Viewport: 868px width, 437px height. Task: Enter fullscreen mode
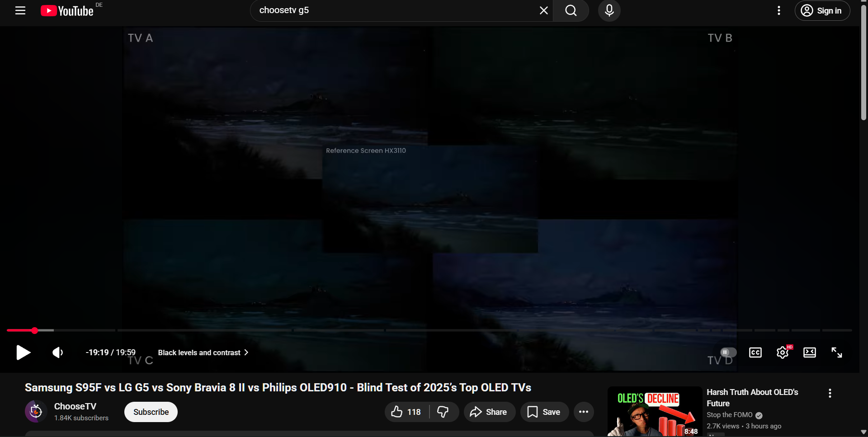[837, 352]
